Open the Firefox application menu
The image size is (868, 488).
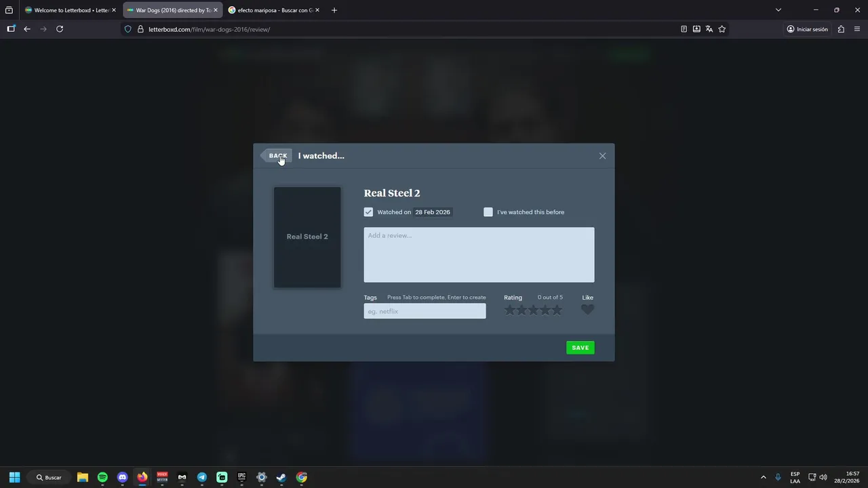tap(857, 29)
